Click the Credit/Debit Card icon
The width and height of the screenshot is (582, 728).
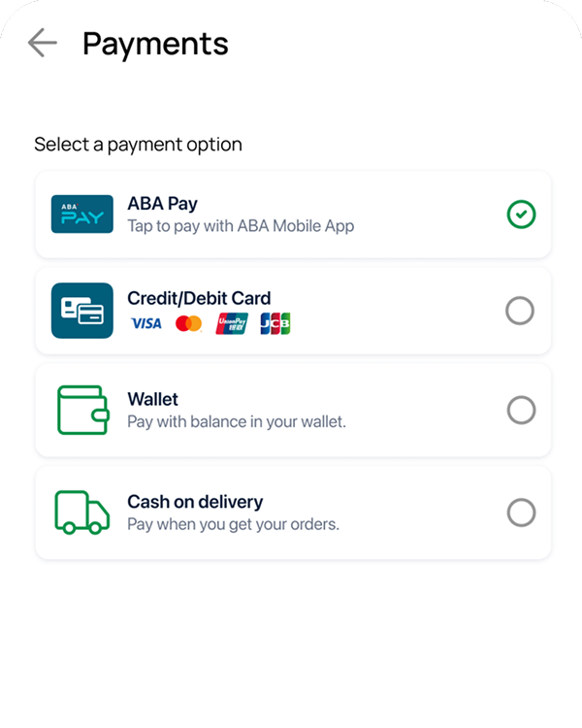coord(81,311)
